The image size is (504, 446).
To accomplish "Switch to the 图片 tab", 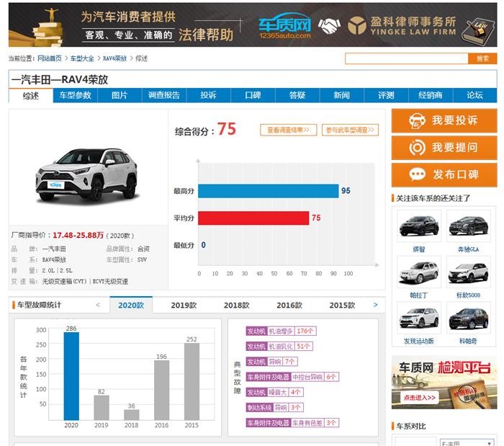I will 120,96.
